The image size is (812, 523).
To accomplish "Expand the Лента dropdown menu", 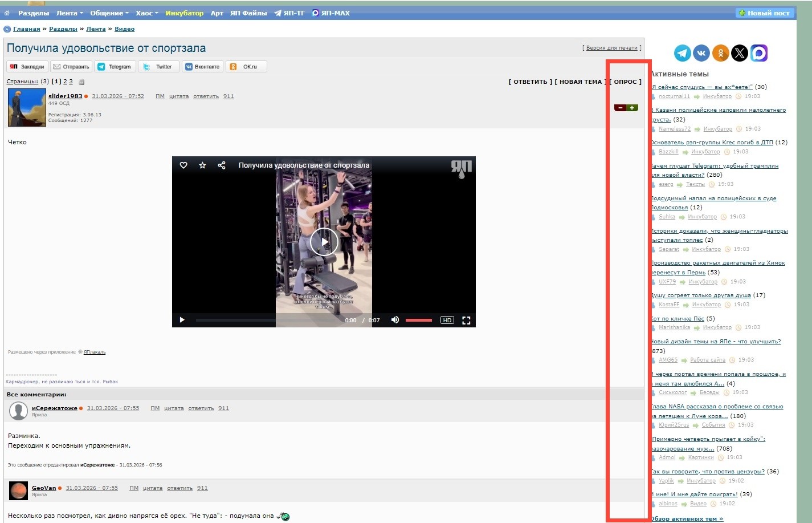I will coord(70,13).
